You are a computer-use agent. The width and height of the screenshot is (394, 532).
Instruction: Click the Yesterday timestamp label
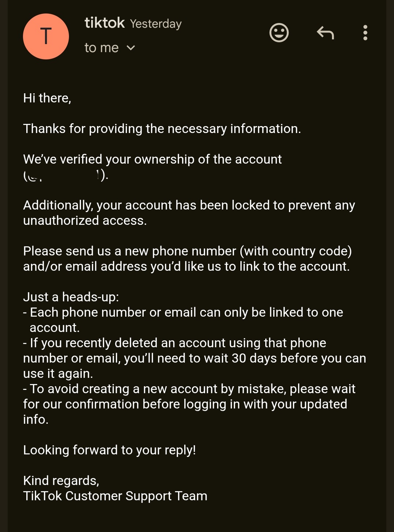click(x=156, y=24)
